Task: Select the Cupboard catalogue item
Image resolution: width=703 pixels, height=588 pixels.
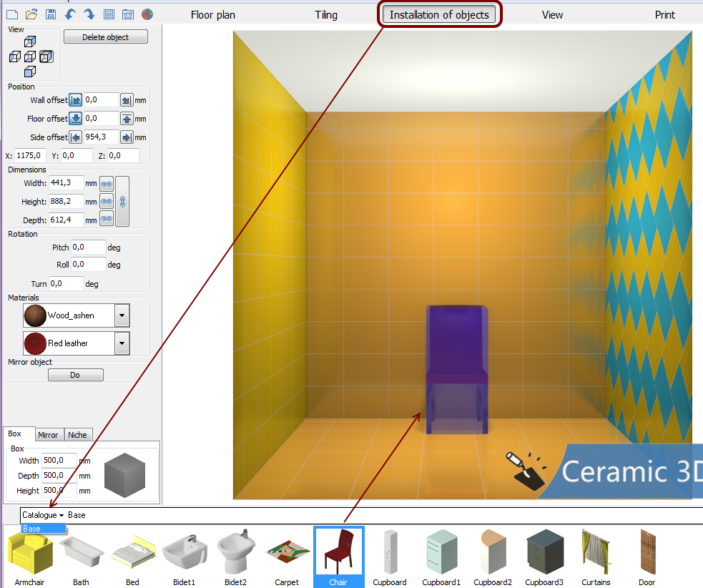Action: tap(390, 557)
